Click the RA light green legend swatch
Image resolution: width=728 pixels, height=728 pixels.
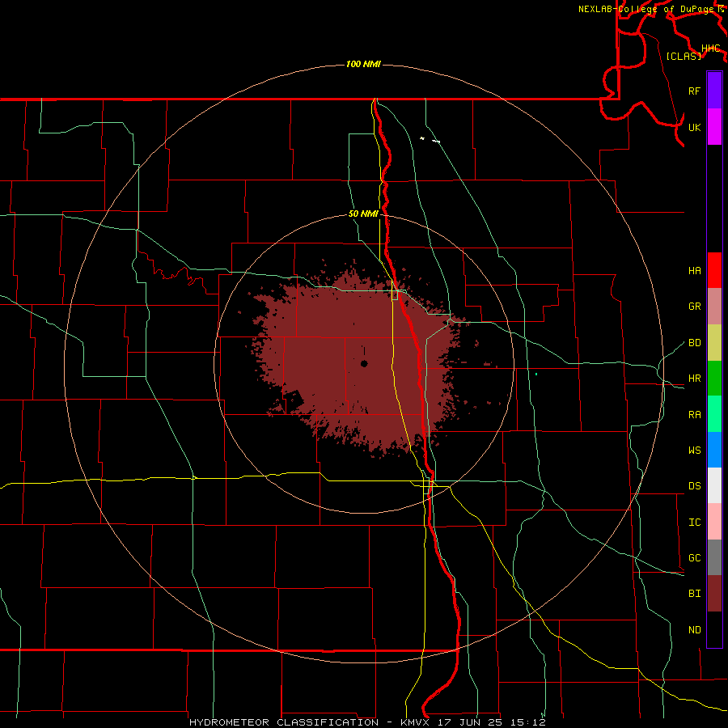(714, 414)
